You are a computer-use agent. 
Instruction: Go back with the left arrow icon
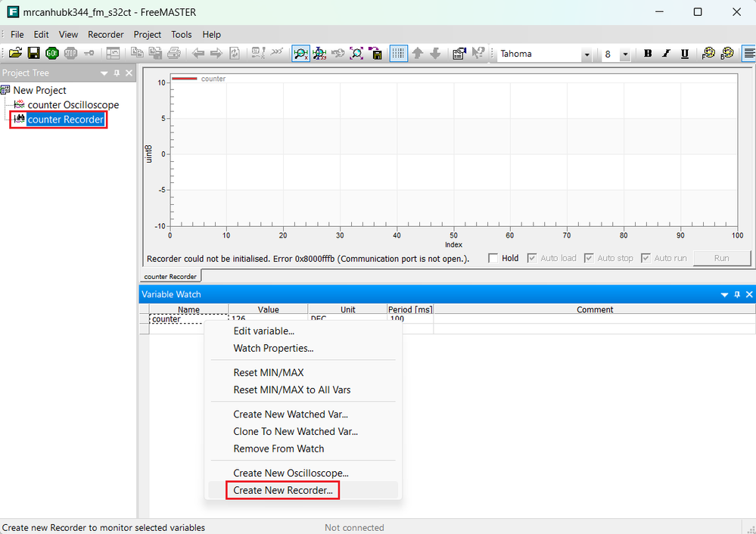click(198, 53)
